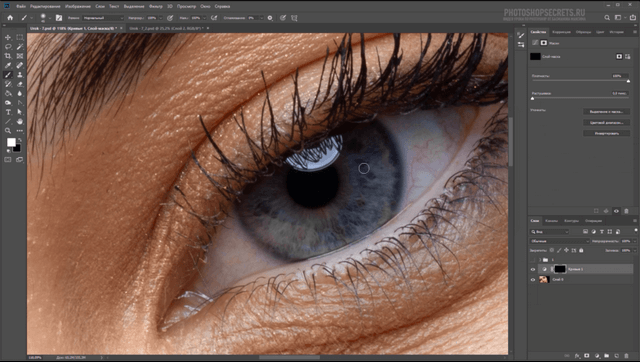Hide the Layer 0 image layer
640x362 pixels.
pyautogui.click(x=533, y=280)
